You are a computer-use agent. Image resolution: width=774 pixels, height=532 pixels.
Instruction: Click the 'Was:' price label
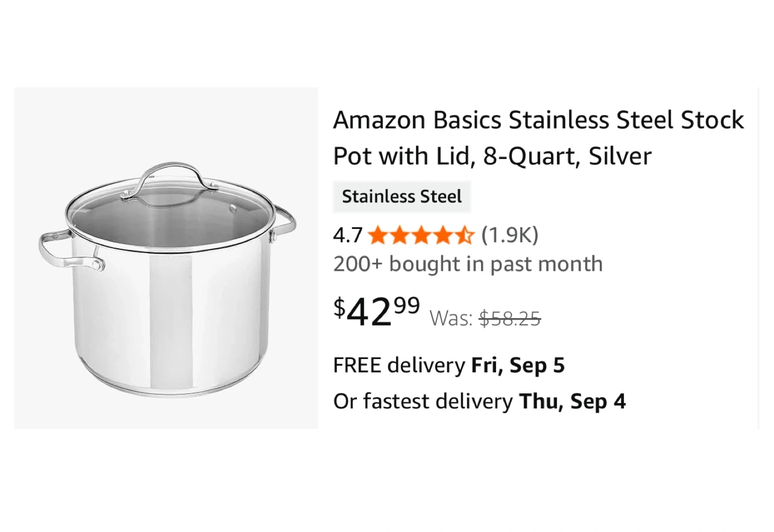(451, 319)
